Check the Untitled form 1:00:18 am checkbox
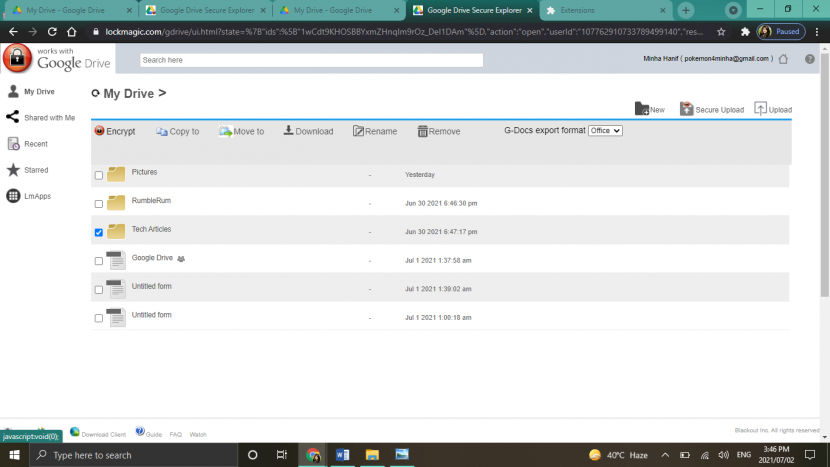 tap(98, 318)
